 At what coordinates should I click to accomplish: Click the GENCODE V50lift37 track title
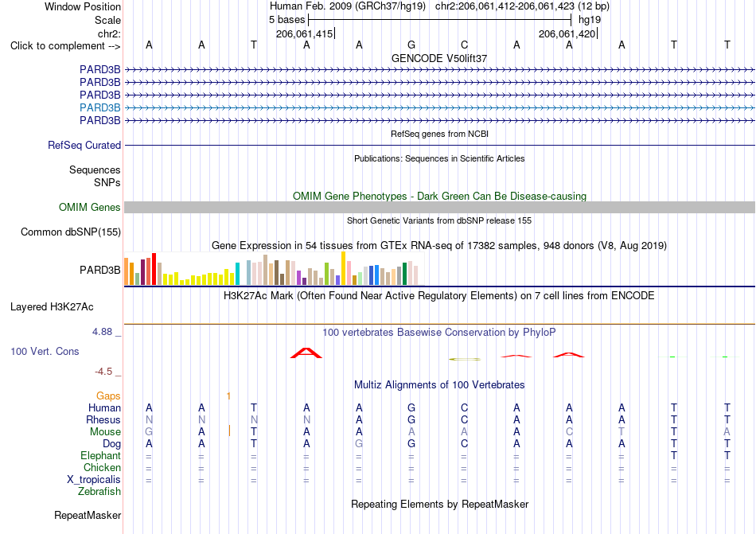[439, 58]
